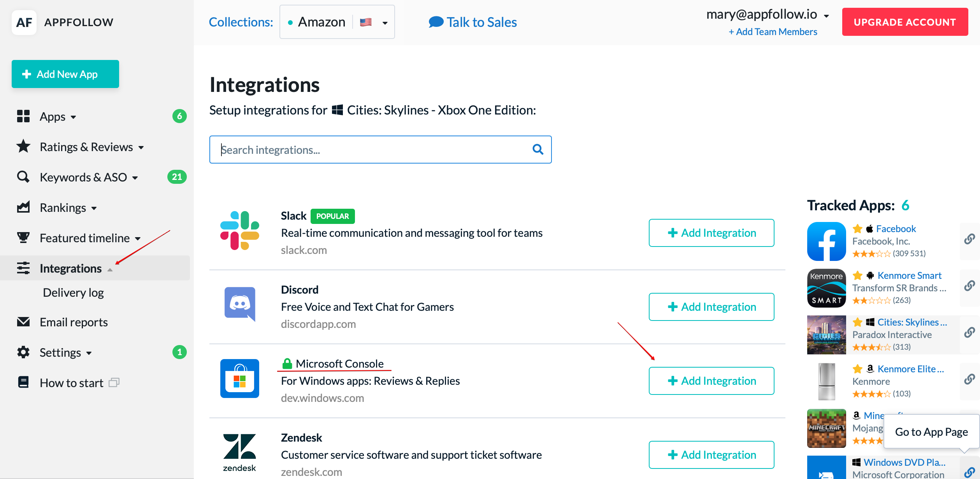Click the Minecraft app thumbnail
980x479 pixels.
pyautogui.click(x=827, y=428)
